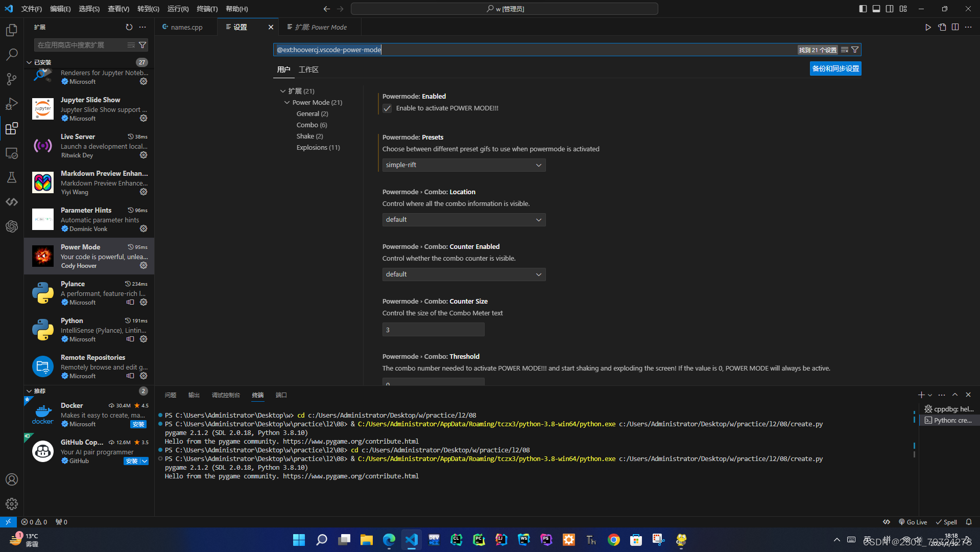Click the Run file play icon
The height and width of the screenshot is (552, 980).
tap(928, 27)
